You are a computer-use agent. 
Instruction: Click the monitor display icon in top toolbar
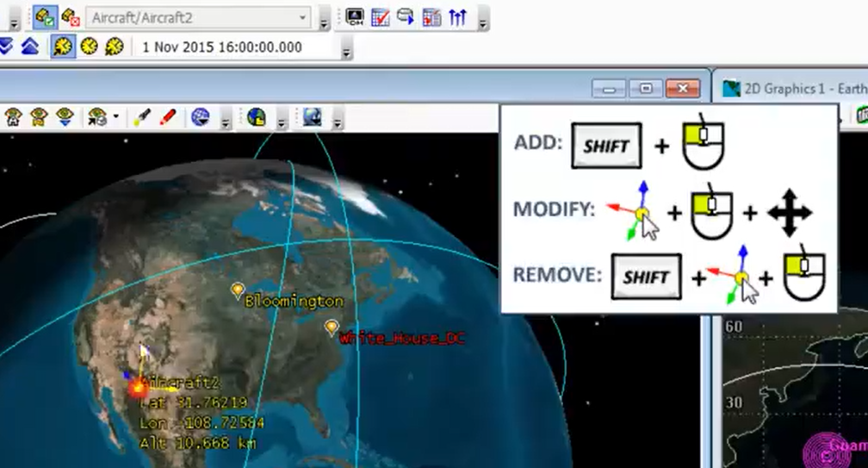tap(354, 16)
